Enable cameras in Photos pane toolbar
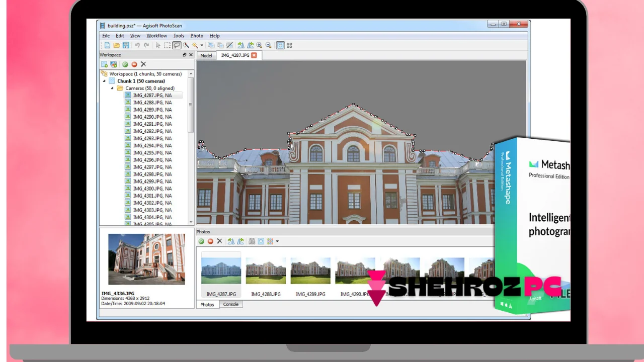Image resolution: width=644 pixels, height=362 pixels. [201, 241]
